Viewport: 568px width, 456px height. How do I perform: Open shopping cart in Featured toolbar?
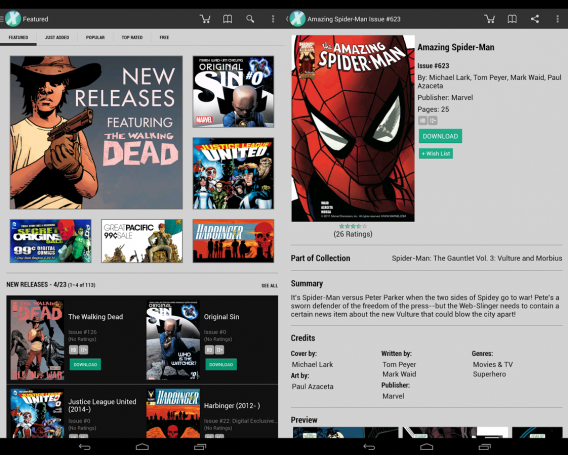[x=205, y=19]
